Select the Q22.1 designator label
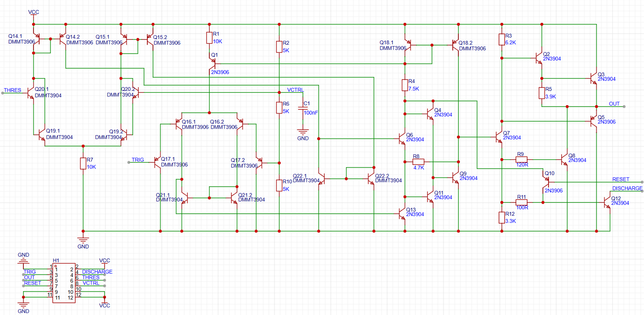 [x=300, y=176]
